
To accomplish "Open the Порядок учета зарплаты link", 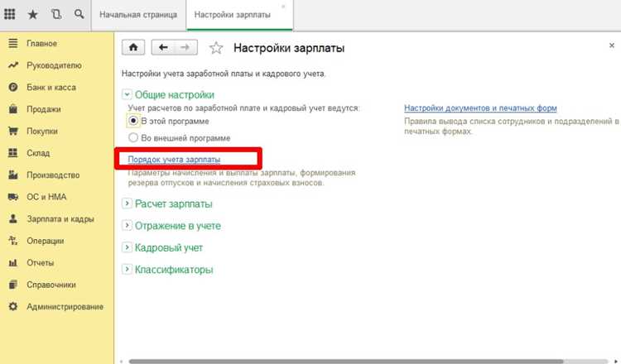I will pos(174,159).
